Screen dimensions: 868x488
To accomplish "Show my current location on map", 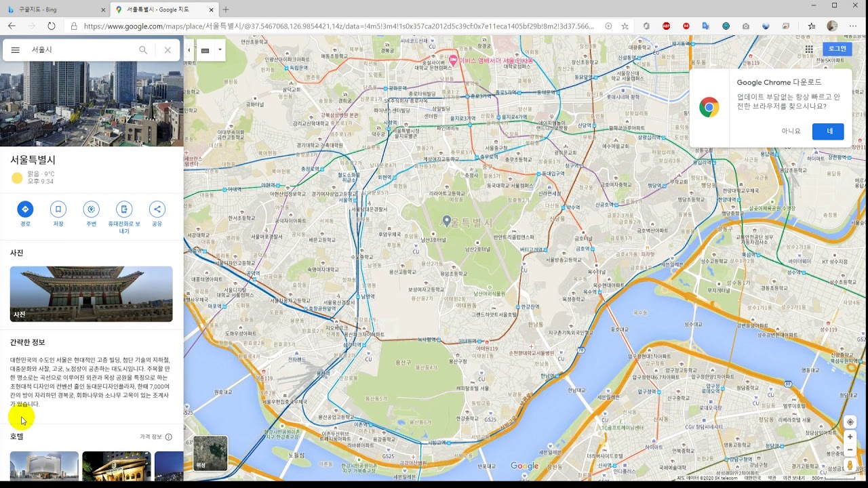I will (x=850, y=422).
